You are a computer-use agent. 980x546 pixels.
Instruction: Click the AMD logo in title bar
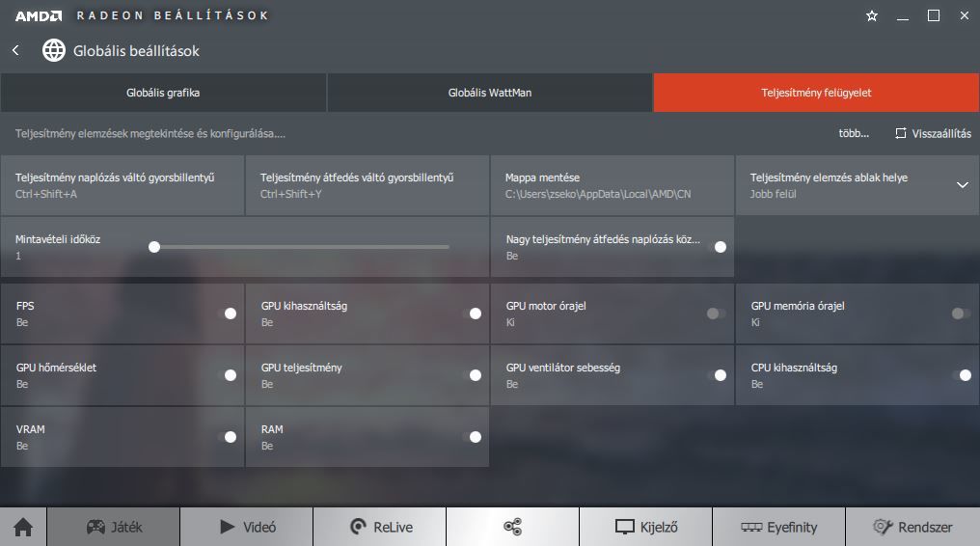pyautogui.click(x=39, y=15)
